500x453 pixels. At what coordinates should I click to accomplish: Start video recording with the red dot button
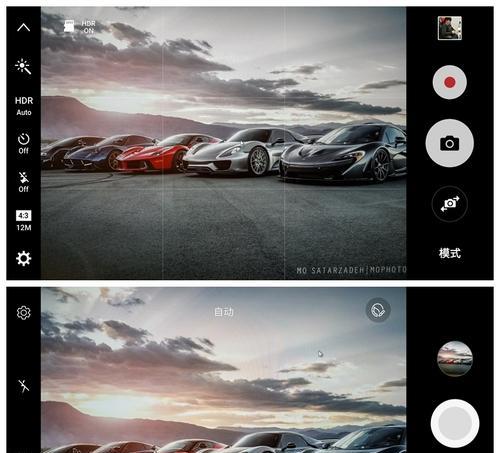[450, 82]
